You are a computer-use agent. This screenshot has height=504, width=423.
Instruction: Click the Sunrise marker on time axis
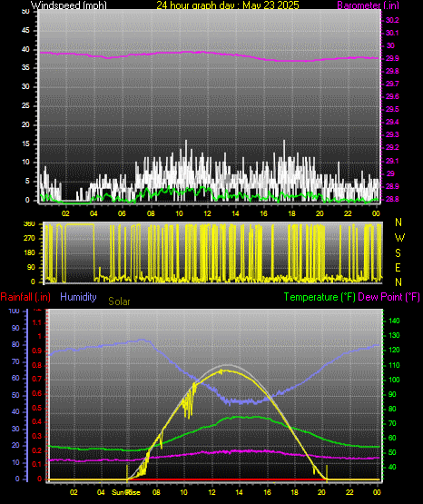pyautogui.click(x=126, y=492)
